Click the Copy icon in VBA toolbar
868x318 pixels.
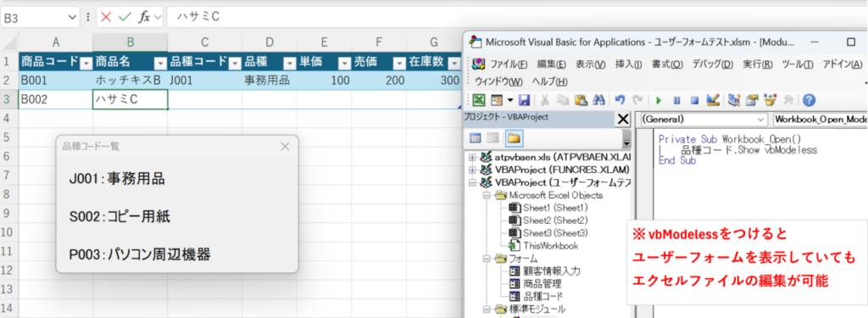pos(563,100)
